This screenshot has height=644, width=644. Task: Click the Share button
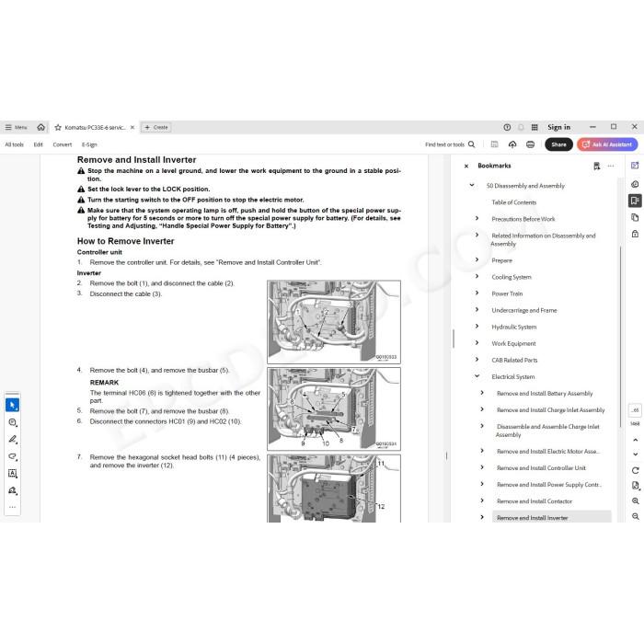[x=558, y=144]
